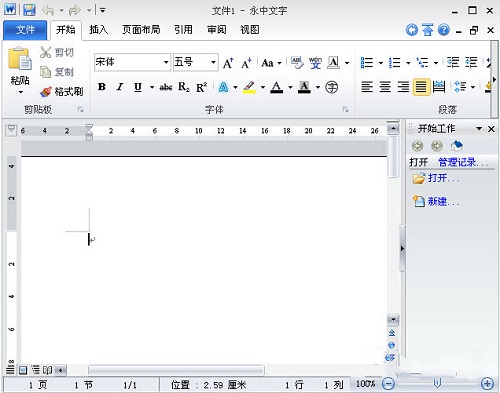
Task: Click the 新建... link in task pane
Action: coord(443,201)
